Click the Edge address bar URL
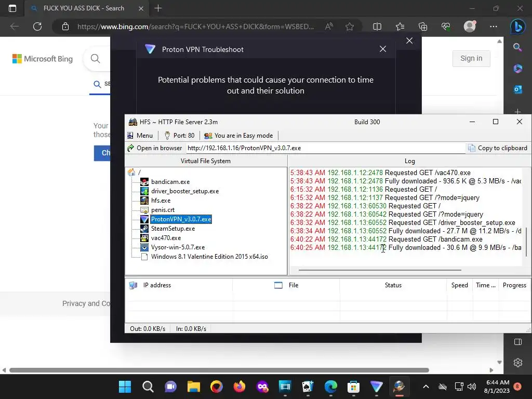Image resolution: width=532 pixels, height=399 pixels. click(x=195, y=26)
